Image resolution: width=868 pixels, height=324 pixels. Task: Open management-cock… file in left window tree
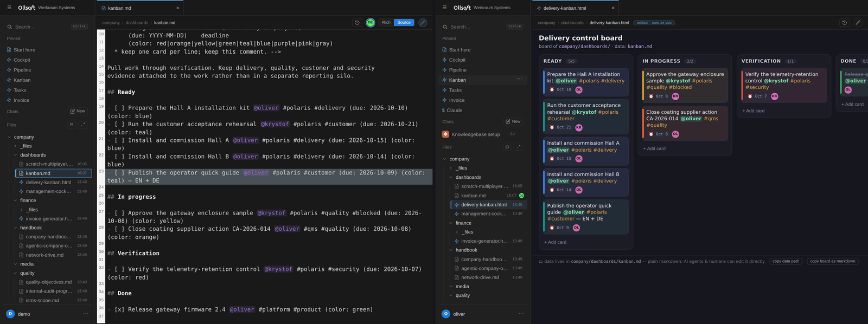[53, 191]
